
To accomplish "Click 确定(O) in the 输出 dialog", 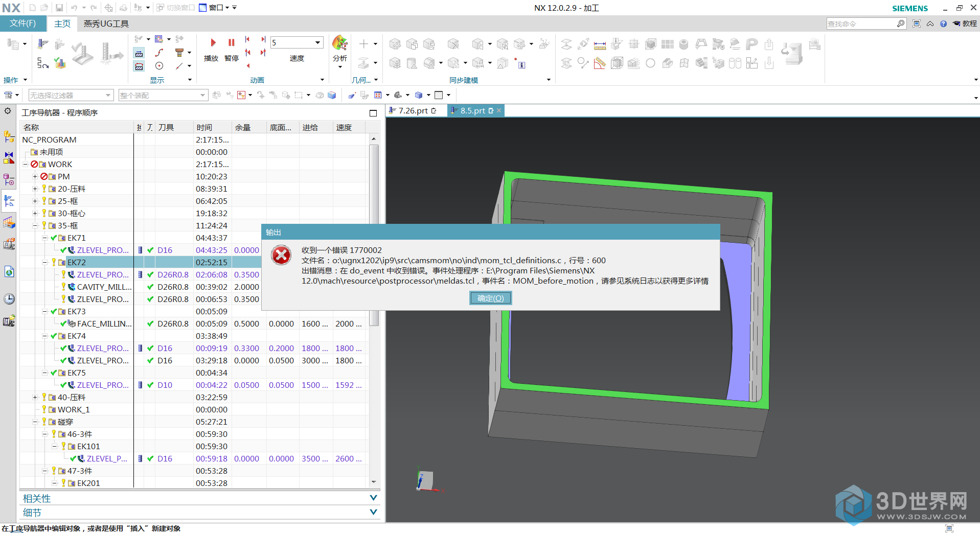I will click(x=491, y=298).
